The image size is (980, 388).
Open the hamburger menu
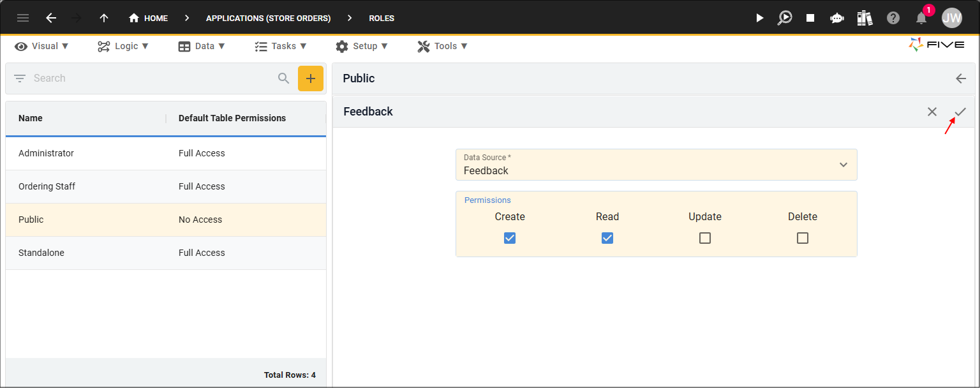23,18
